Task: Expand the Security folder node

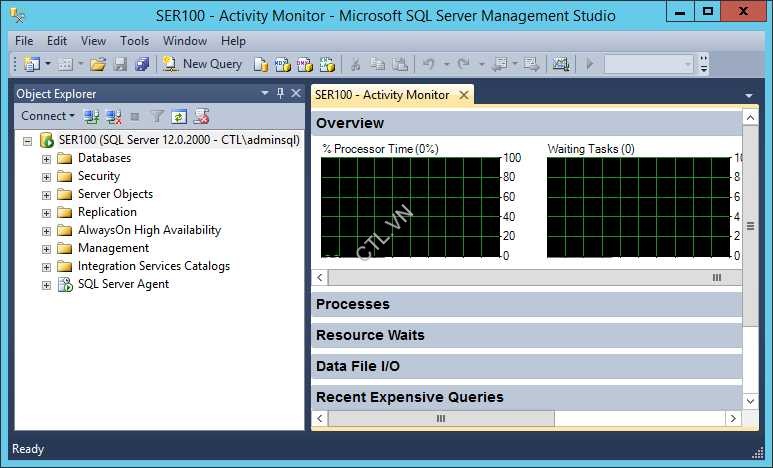Action: click(x=46, y=177)
